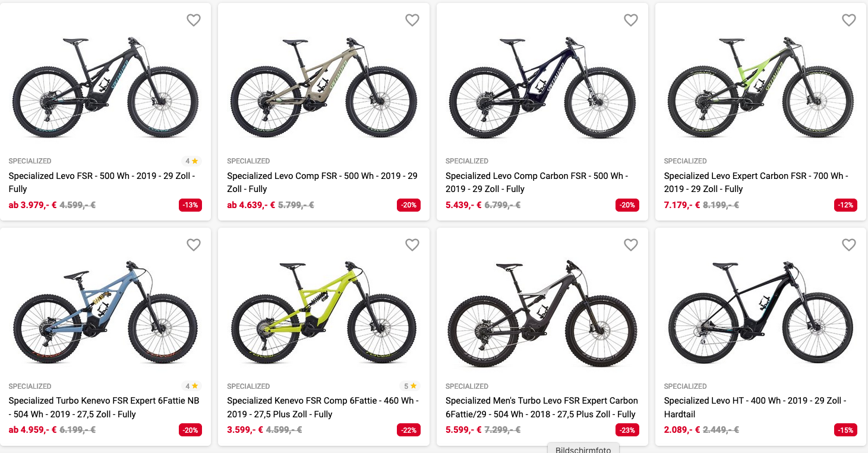Image resolution: width=868 pixels, height=453 pixels.
Task: Heart the Levo Comp Carbon FSR
Action: (x=631, y=20)
